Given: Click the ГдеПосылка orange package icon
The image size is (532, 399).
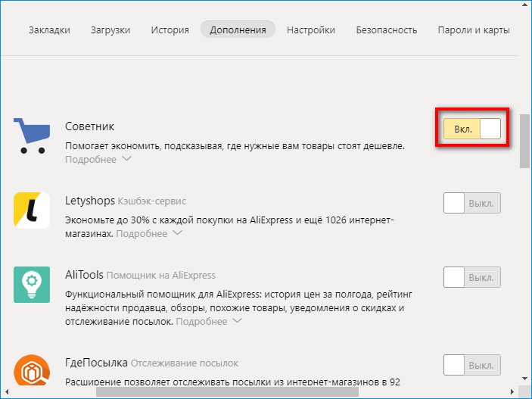Looking at the screenshot, I should click(32, 369).
